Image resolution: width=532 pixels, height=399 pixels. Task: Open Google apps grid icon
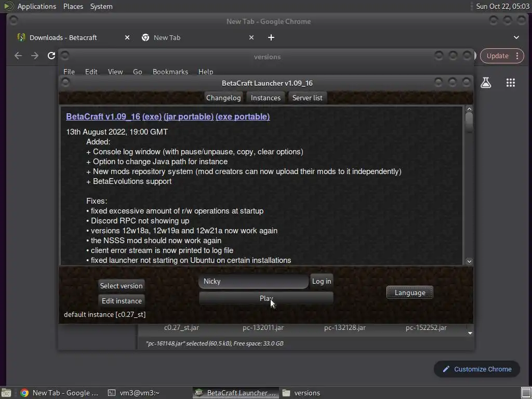[510, 83]
